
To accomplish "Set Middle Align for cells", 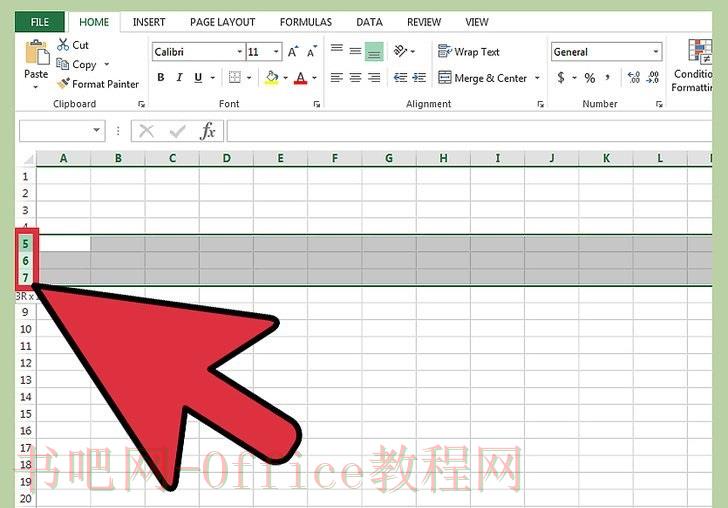I will [x=355, y=51].
